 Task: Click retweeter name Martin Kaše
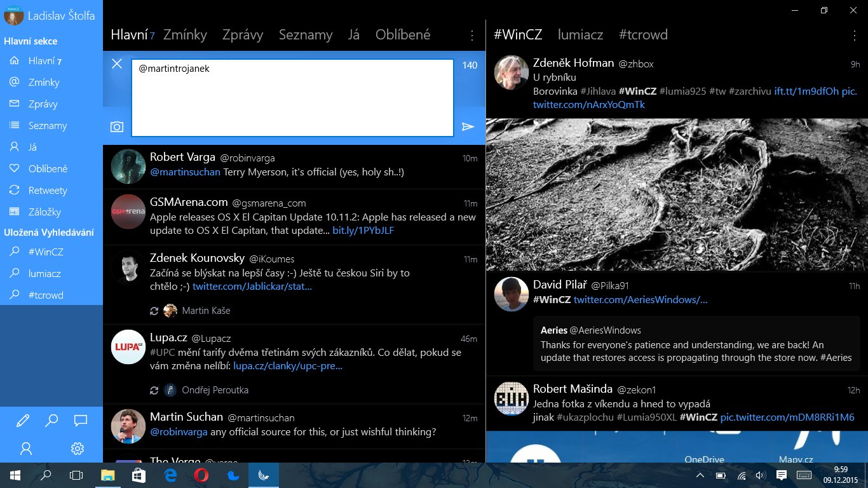point(206,311)
